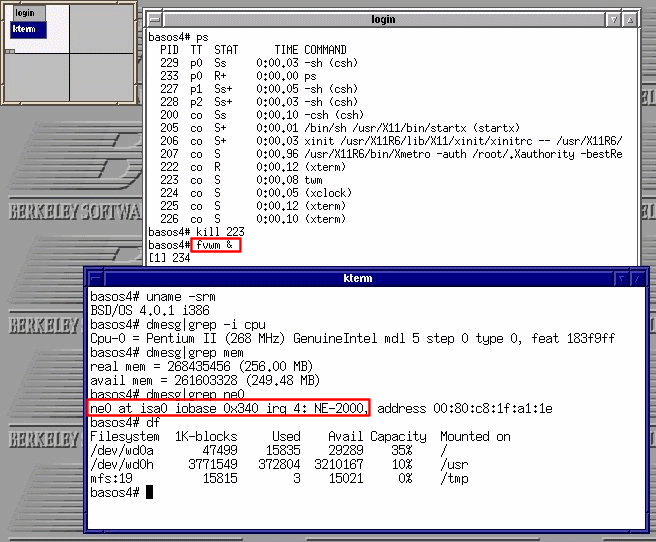Open the window menu button of the login window
This screenshot has height=542, width=656.
pos(155,19)
